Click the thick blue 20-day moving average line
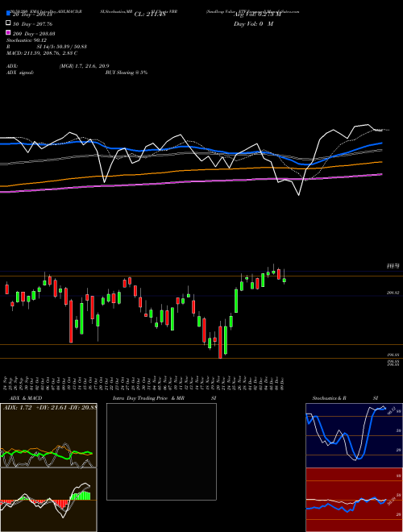Screen dimensions: 403x532 190,148
